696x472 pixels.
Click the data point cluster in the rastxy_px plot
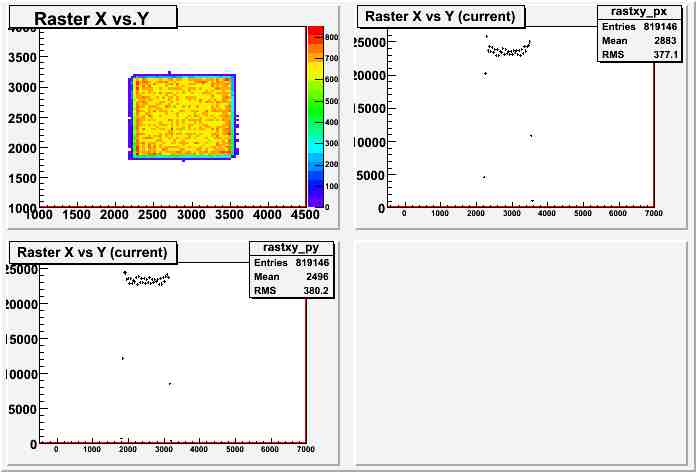[x=508, y=49]
